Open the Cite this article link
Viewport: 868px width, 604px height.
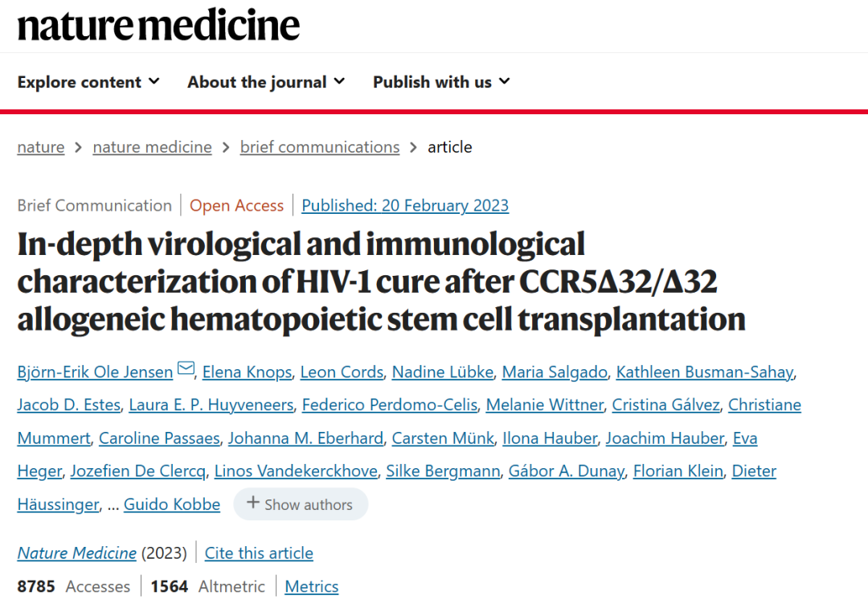pyautogui.click(x=259, y=553)
